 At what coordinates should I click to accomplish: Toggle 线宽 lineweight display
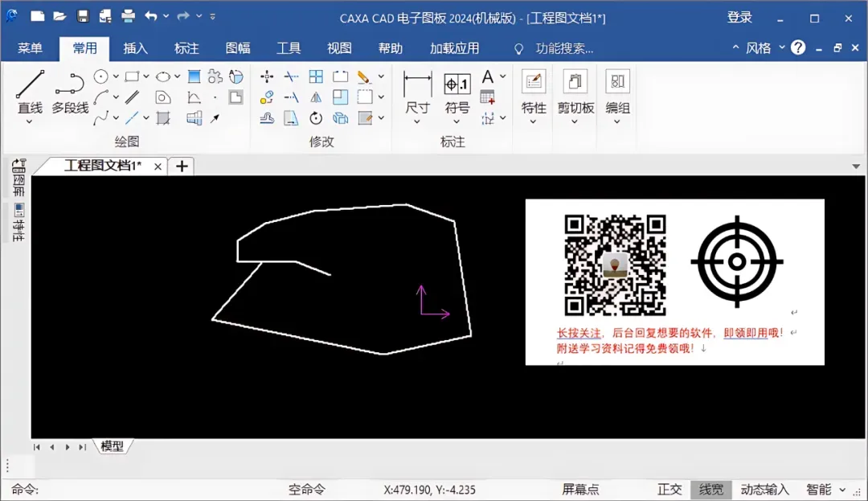(x=710, y=490)
